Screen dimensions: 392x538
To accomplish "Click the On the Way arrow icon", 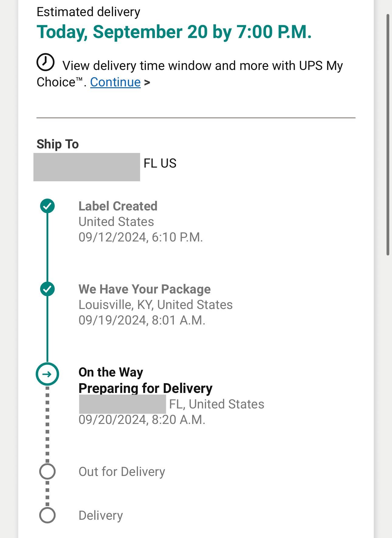I will pyautogui.click(x=47, y=374).
